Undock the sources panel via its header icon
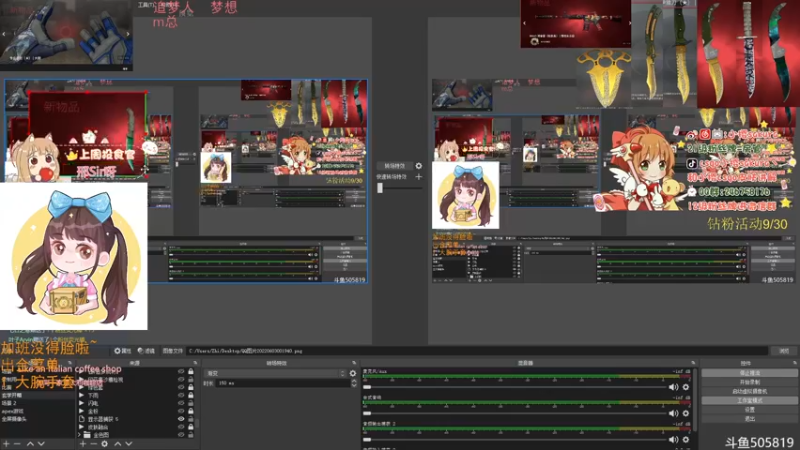This screenshot has height=450, width=800. 195,363
